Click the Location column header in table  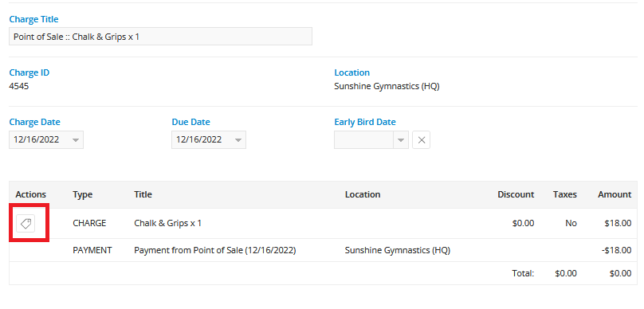click(363, 194)
